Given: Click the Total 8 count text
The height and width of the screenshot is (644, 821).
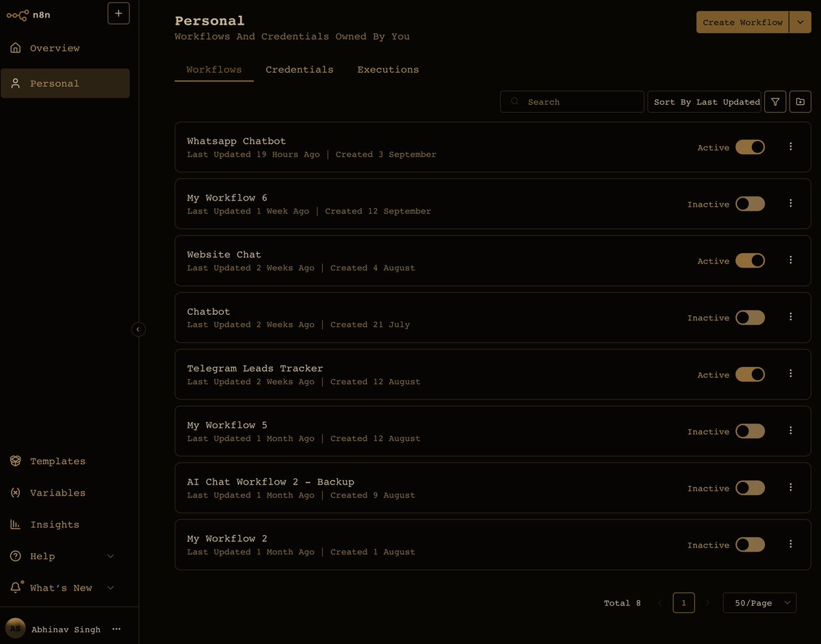Looking at the screenshot, I should (623, 603).
